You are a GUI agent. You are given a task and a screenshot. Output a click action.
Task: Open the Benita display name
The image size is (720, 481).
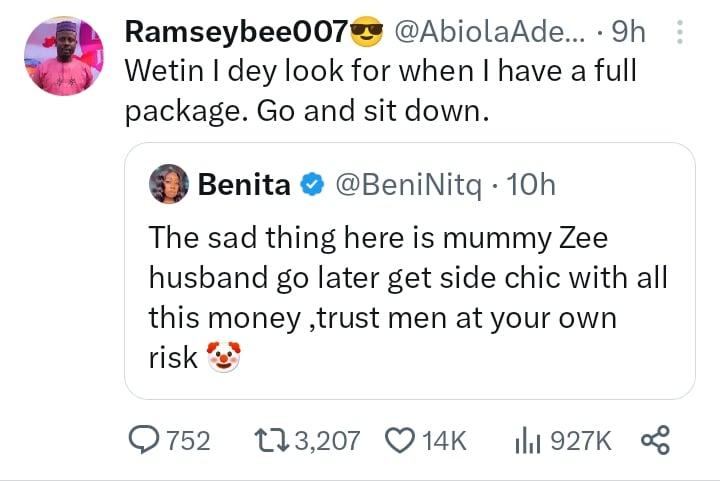coord(244,185)
